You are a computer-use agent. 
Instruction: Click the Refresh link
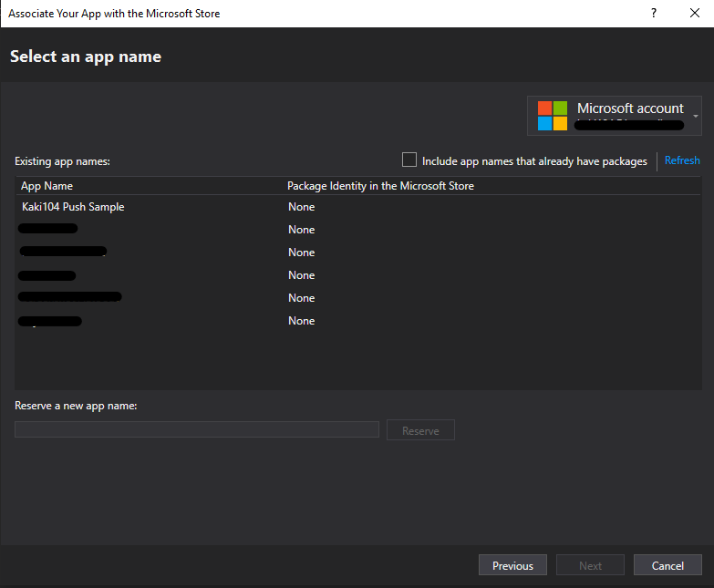[x=682, y=160]
